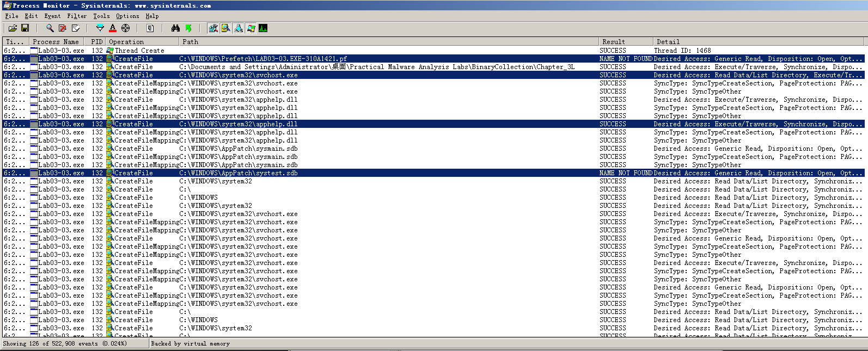The height and width of the screenshot is (351, 868).
Task: Clear the event display
Action: click(x=76, y=28)
